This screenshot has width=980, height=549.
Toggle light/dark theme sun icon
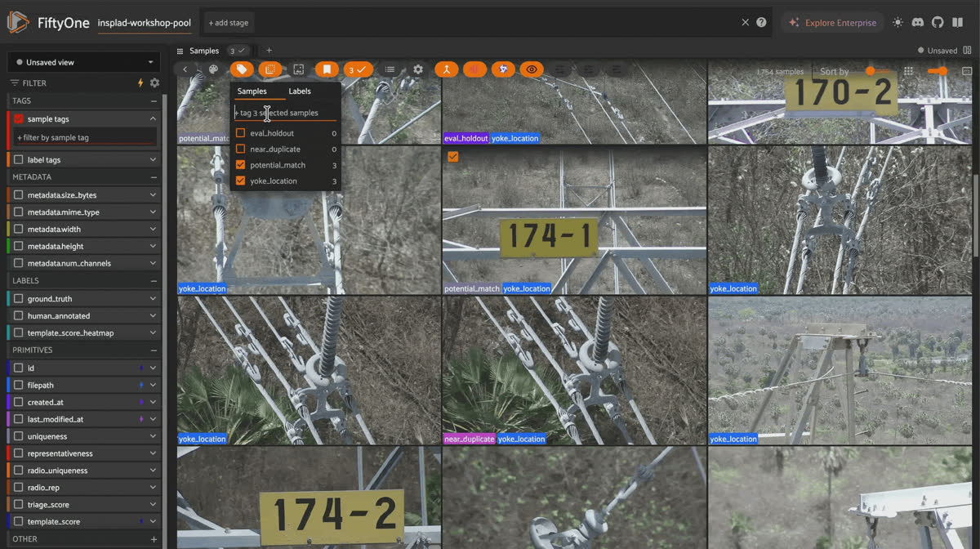[x=898, y=23]
